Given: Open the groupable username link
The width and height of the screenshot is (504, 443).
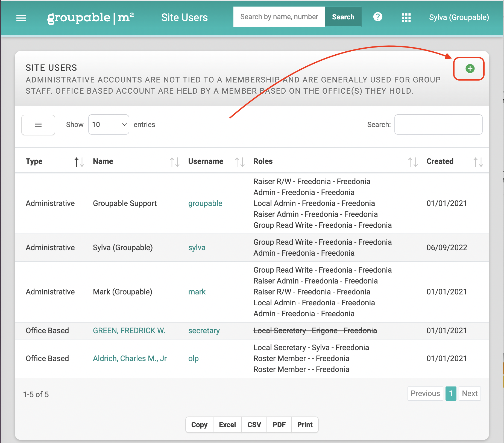Looking at the screenshot, I should (205, 203).
